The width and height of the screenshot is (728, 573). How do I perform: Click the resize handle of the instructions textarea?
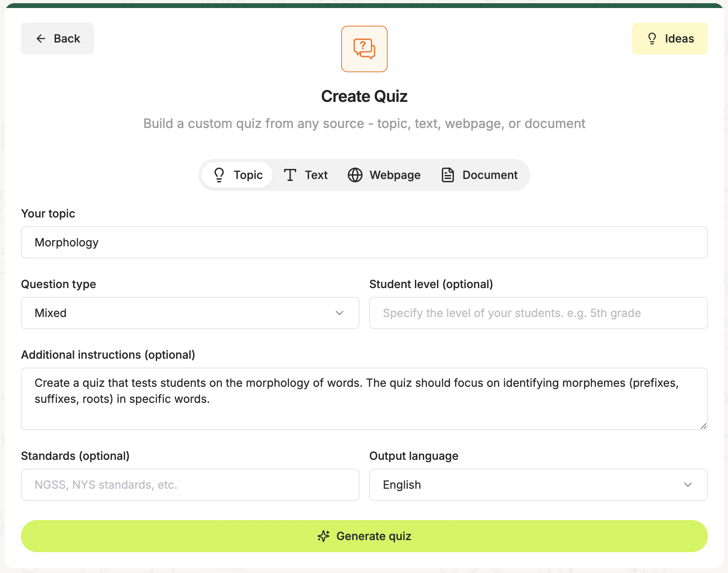click(x=704, y=426)
